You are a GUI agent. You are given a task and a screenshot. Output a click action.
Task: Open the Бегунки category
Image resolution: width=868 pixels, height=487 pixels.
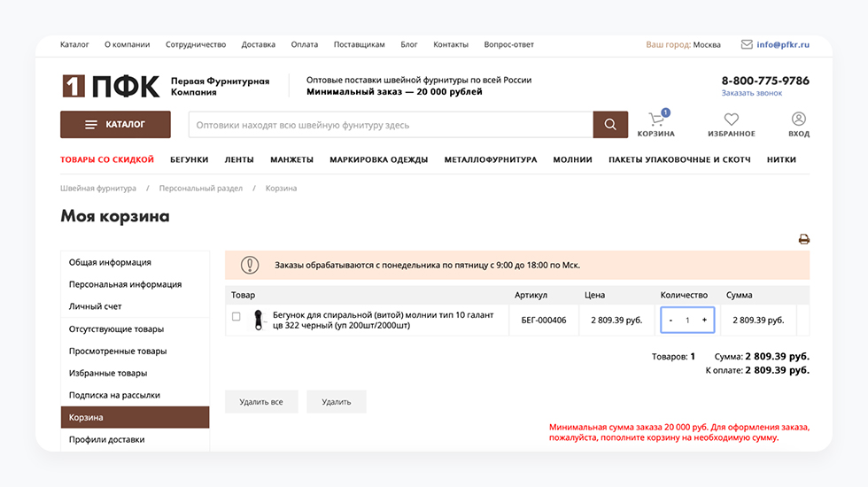tap(190, 159)
